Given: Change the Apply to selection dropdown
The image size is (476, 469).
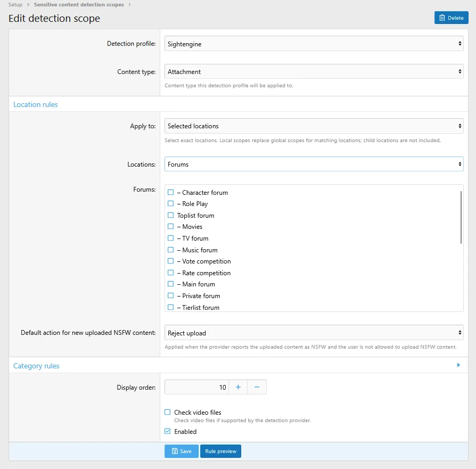Looking at the screenshot, I should pyautogui.click(x=314, y=126).
